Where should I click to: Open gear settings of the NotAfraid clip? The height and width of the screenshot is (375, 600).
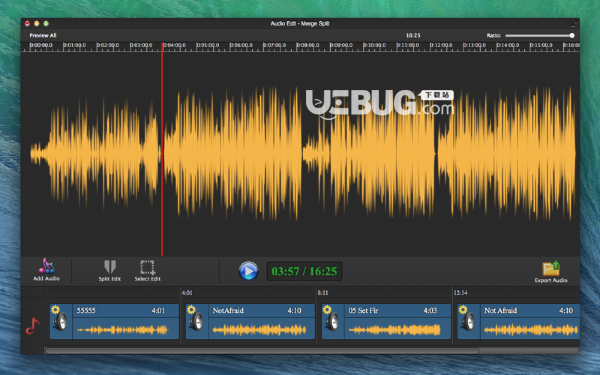[x=191, y=309]
